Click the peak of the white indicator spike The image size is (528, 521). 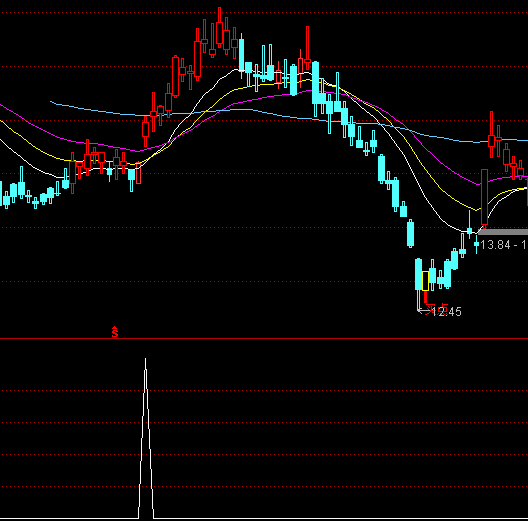pyautogui.click(x=145, y=359)
